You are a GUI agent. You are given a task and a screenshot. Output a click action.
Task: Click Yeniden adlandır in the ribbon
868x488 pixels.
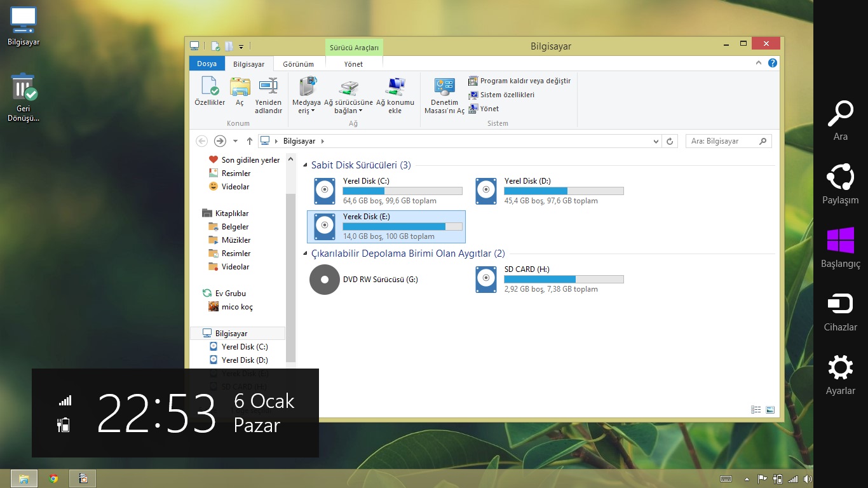click(x=268, y=95)
